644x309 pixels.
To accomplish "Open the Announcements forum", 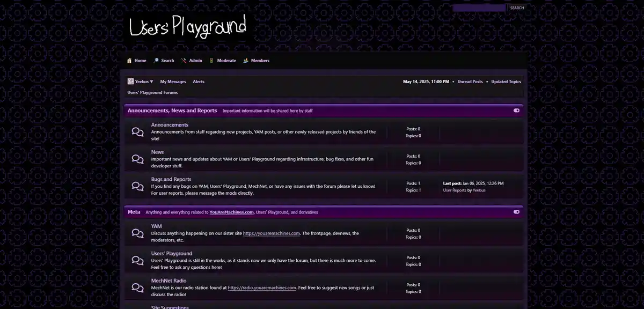I will pyautogui.click(x=170, y=124).
